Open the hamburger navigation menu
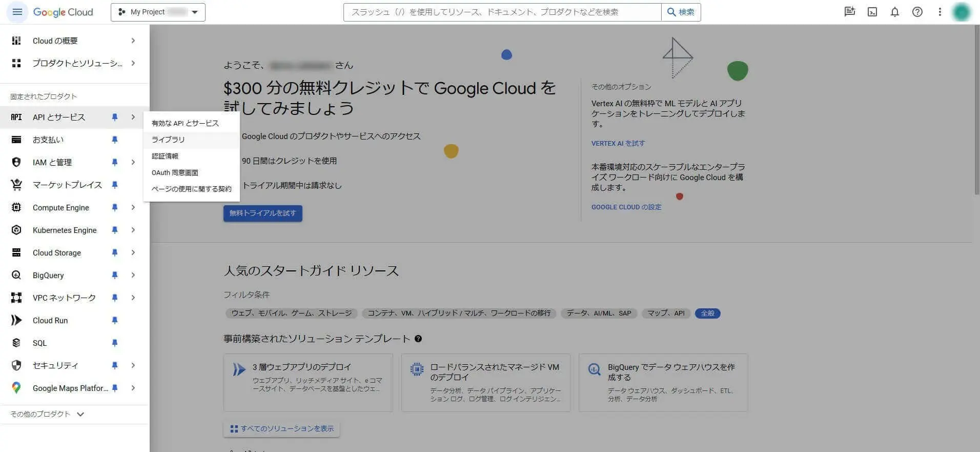Screen dimensions: 980x452 click(17, 12)
